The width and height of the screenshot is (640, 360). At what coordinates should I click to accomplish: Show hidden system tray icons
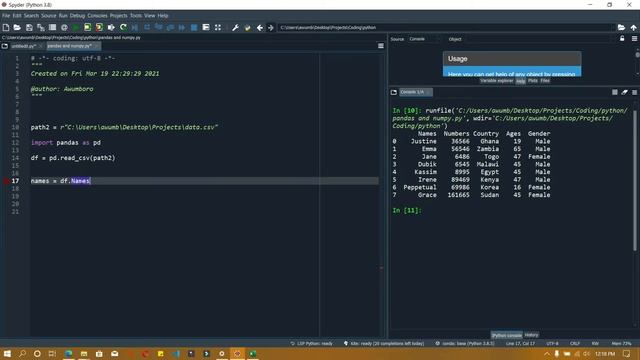pos(547,353)
